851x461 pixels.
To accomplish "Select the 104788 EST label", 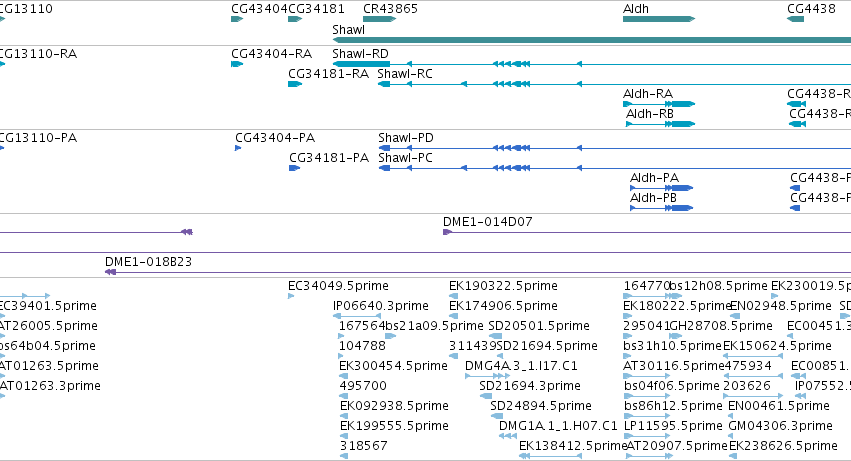I will click(x=362, y=346).
